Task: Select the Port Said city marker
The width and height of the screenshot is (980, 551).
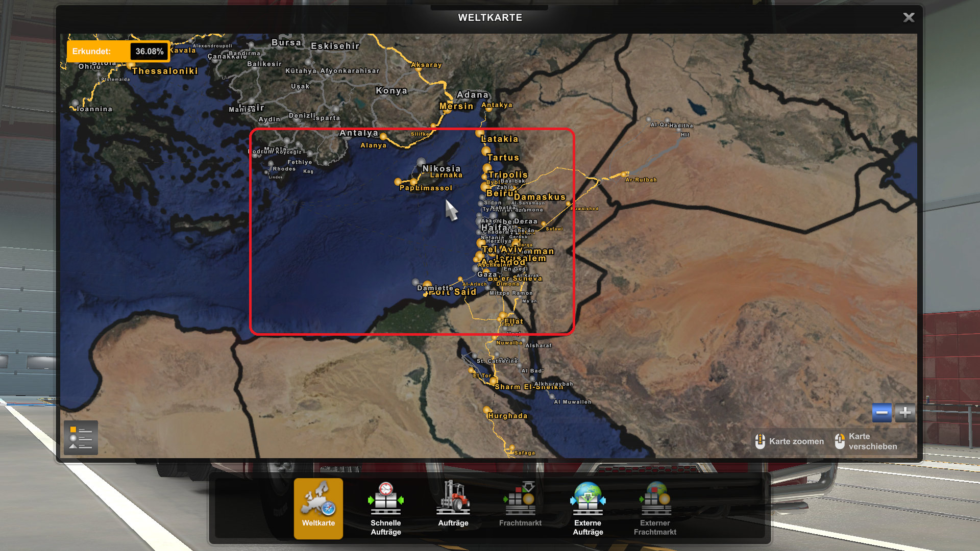Action: [x=427, y=285]
